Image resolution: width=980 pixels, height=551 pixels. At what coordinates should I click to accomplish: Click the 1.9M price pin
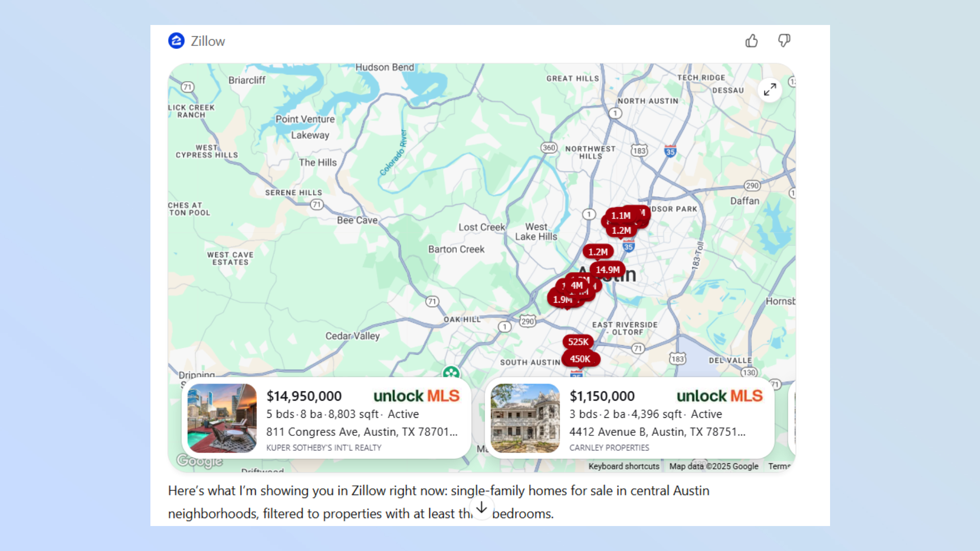tap(562, 299)
